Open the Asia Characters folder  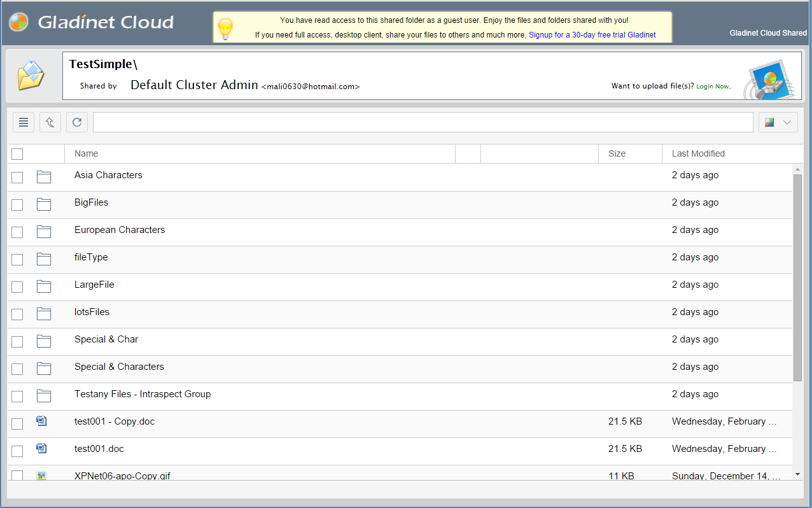[x=108, y=175]
